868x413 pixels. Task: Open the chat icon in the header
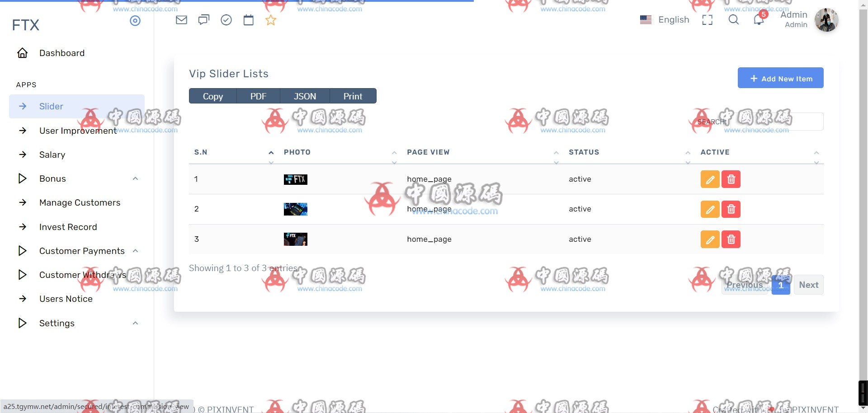(203, 19)
